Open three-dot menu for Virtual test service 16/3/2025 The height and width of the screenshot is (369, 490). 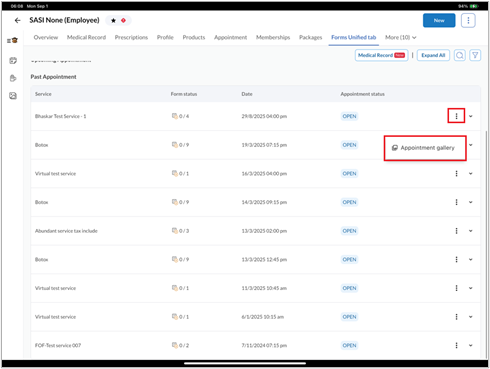(x=456, y=174)
